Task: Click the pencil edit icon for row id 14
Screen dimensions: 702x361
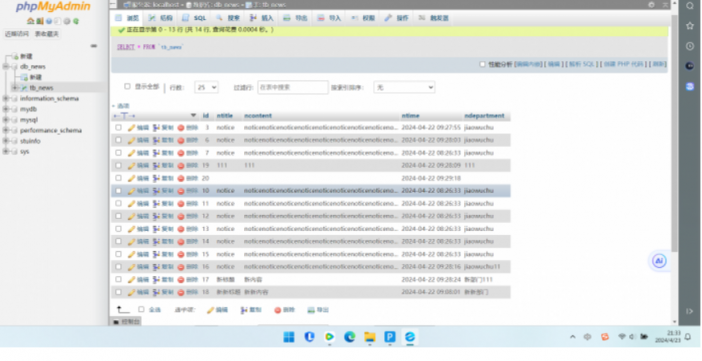Action: (131, 241)
